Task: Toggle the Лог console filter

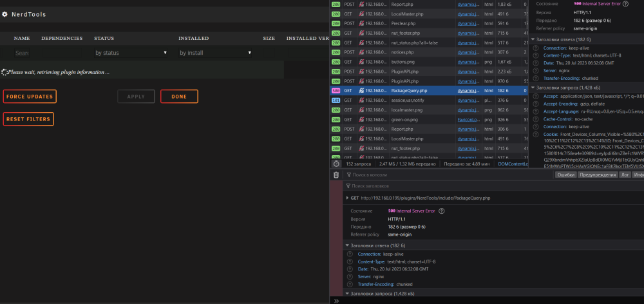Action: tap(625, 175)
